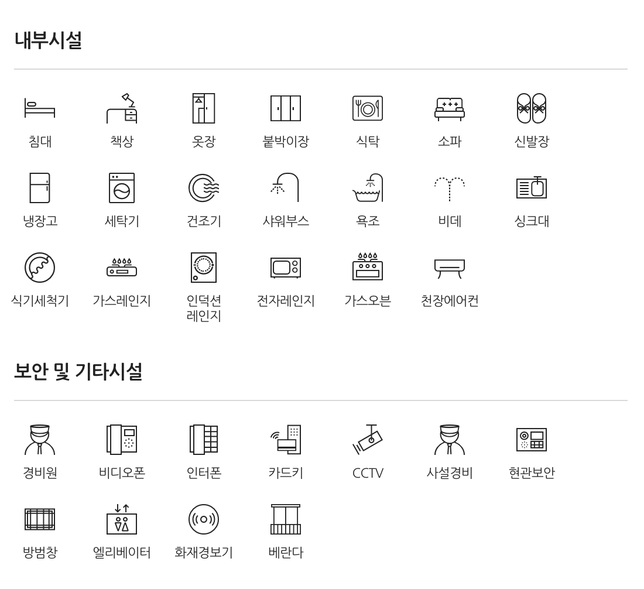This screenshot has width=644, height=589.
Task: Choose the 옷장 wardrobe icon
Action: [x=204, y=108]
